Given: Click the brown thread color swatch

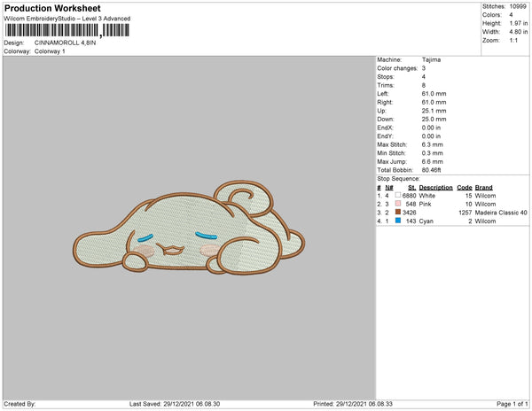Looking at the screenshot, I should [397, 212].
